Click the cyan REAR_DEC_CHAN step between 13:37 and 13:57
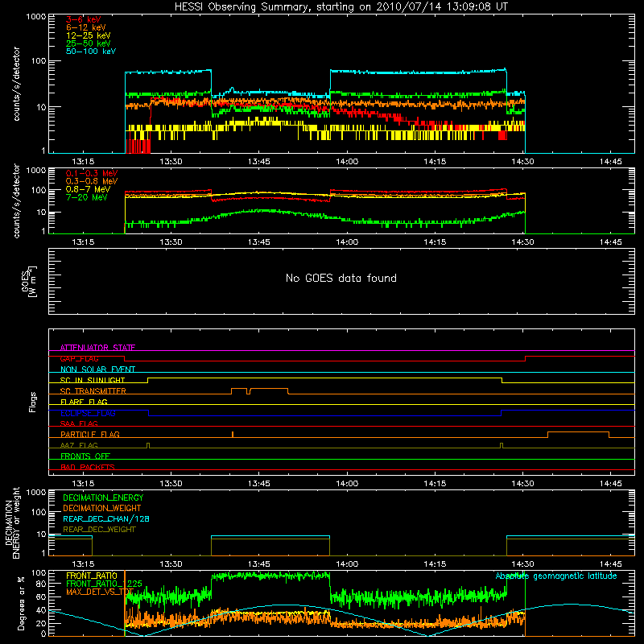 [270, 536]
